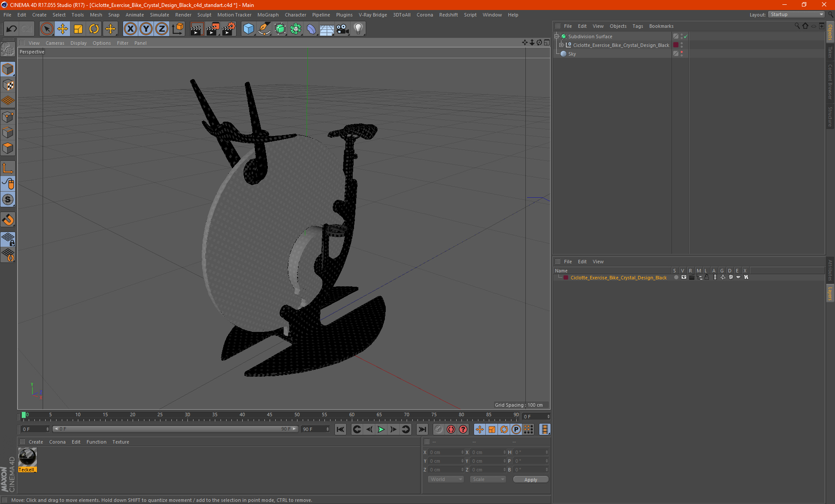The height and width of the screenshot is (504, 835).
Task: Add Floor environment object icon
Action: pos(327,29)
